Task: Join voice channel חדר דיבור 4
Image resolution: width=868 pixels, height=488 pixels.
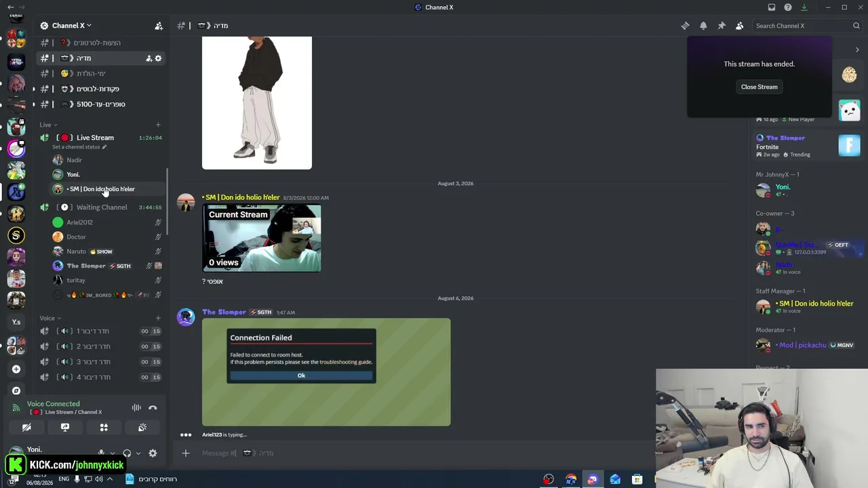Action: point(100,378)
